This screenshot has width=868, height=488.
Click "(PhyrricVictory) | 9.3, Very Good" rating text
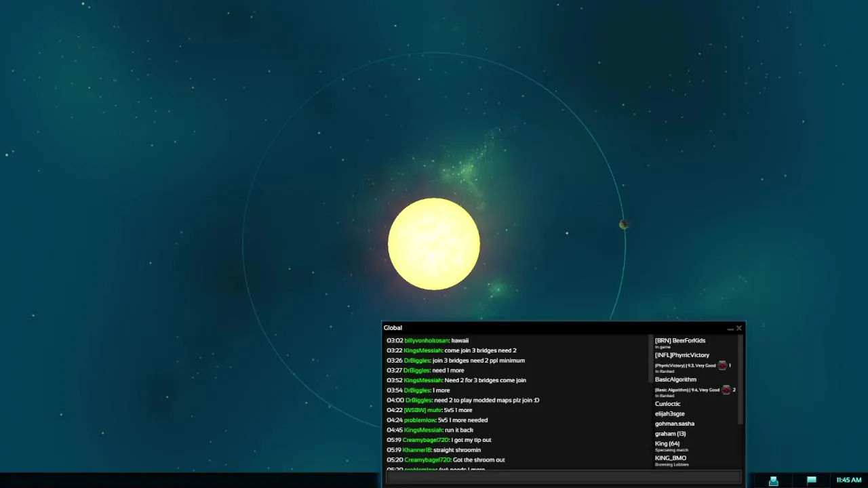[x=685, y=366]
